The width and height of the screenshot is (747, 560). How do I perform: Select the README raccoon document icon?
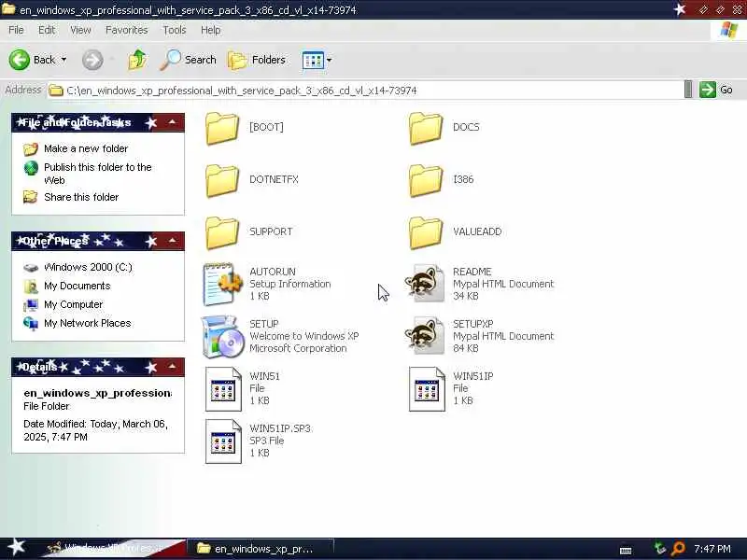pos(425,284)
